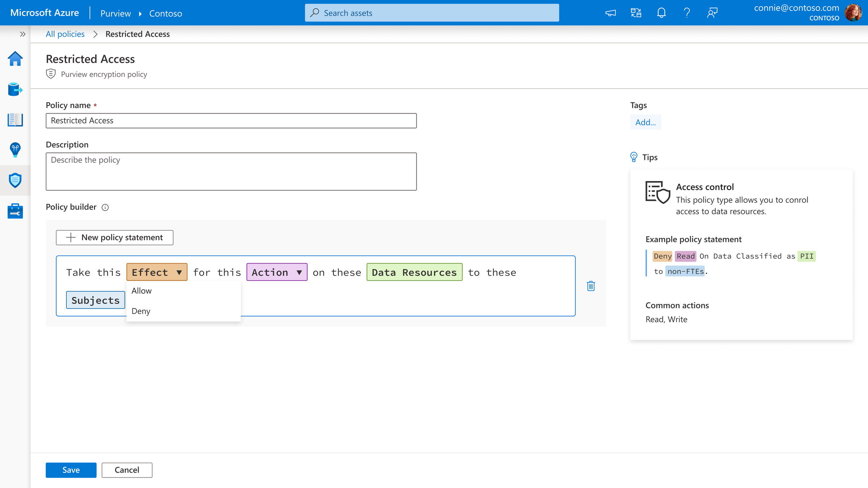Screen dimensions: 868x488
Task: Open the Home icon in sidebar
Action: pyautogui.click(x=15, y=59)
